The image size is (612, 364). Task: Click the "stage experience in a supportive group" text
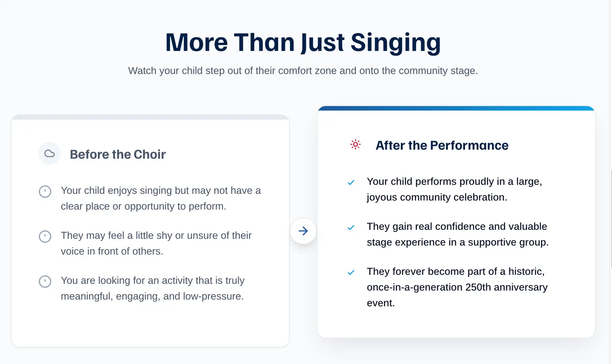pyautogui.click(x=457, y=242)
